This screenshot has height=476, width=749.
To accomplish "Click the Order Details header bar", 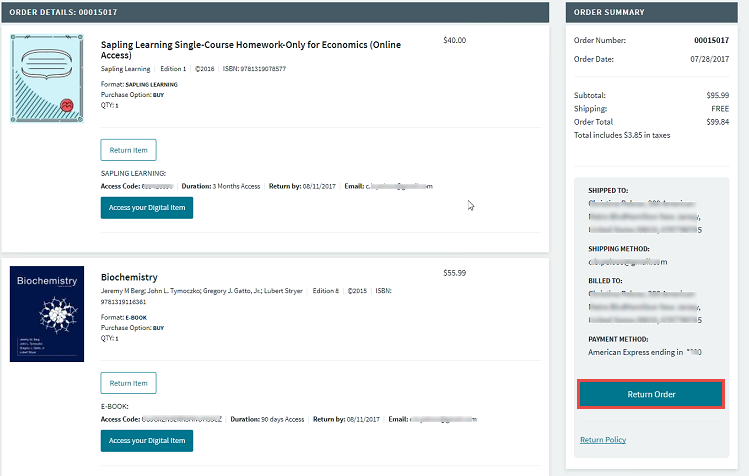I will 275,12.
